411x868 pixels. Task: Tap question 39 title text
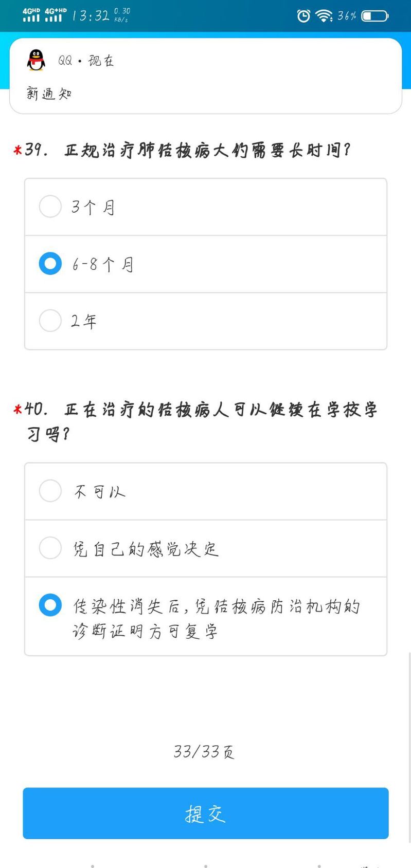[208, 151]
